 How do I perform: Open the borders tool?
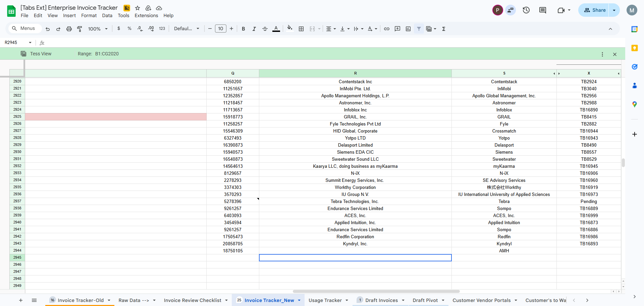pos(301,29)
